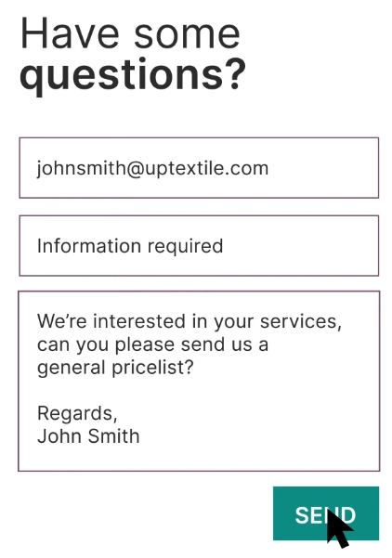Click the "johnsmith" part of email address
The width and height of the screenshot is (392, 558).
coord(81,169)
